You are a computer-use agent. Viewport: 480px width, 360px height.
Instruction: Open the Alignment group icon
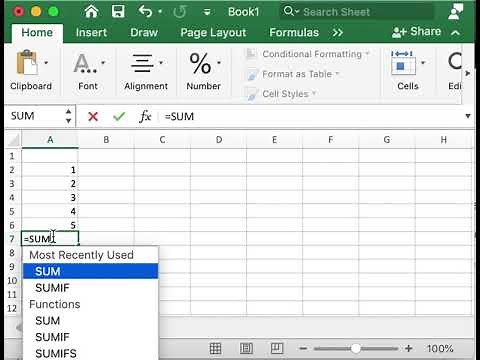[x=142, y=63]
